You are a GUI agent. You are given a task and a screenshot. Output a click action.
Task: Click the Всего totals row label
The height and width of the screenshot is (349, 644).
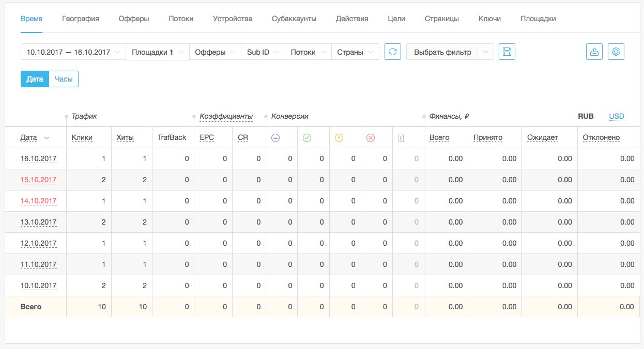pyautogui.click(x=31, y=307)
